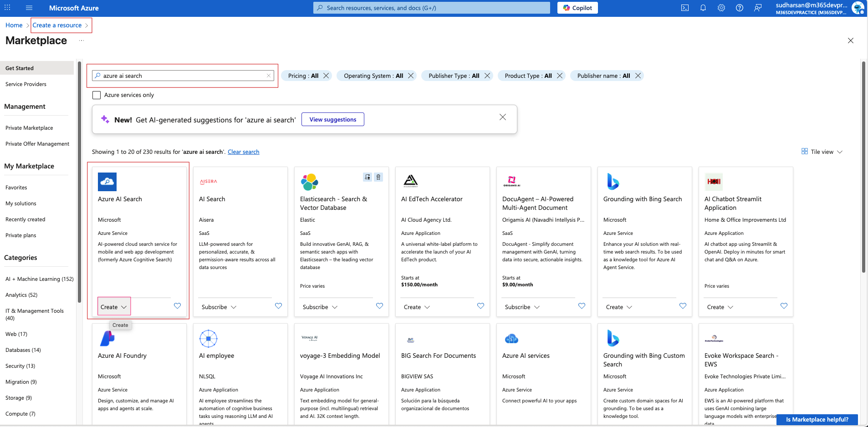Open the Help and support icon
Screen dimensions: 868x427
[739, 8]
